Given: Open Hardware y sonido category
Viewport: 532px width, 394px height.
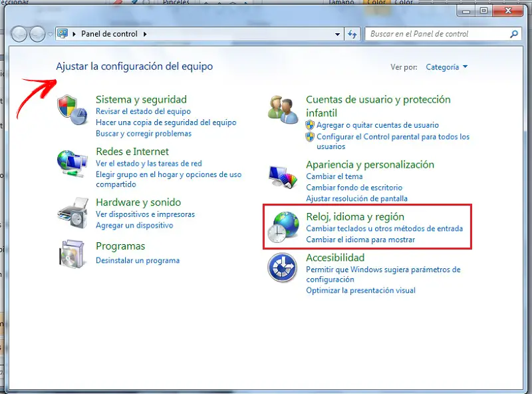Looking at the screenshot, I should pos(138,202).
